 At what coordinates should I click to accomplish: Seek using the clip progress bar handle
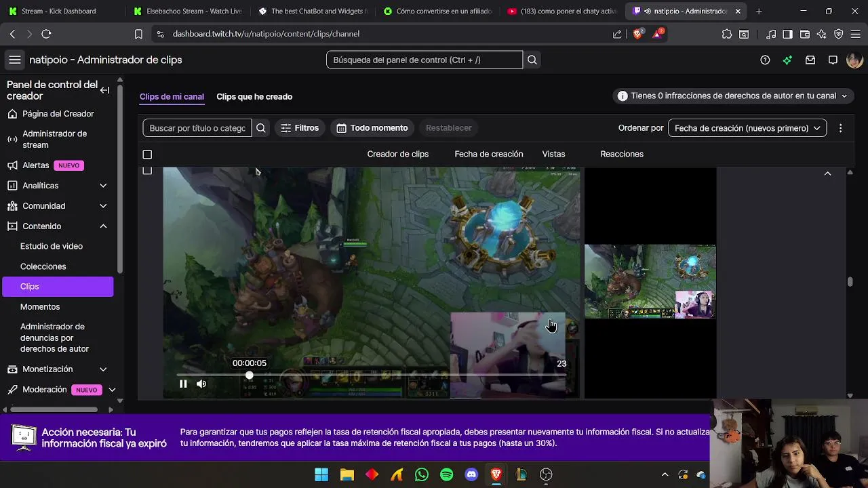(250, 375)
